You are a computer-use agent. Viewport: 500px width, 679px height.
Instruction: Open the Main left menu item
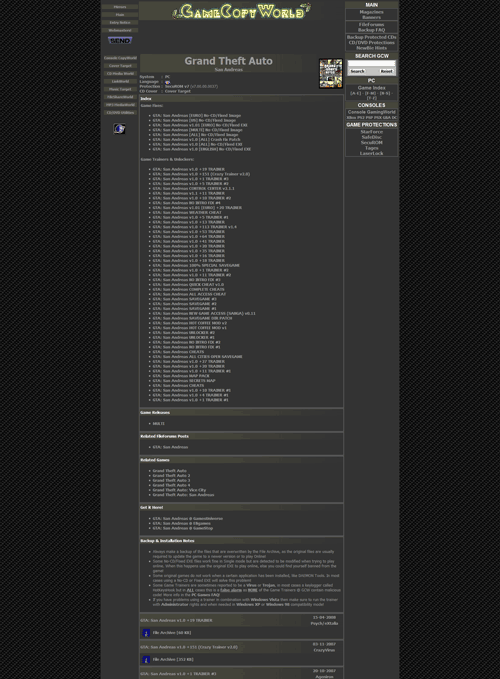(120, 15)
